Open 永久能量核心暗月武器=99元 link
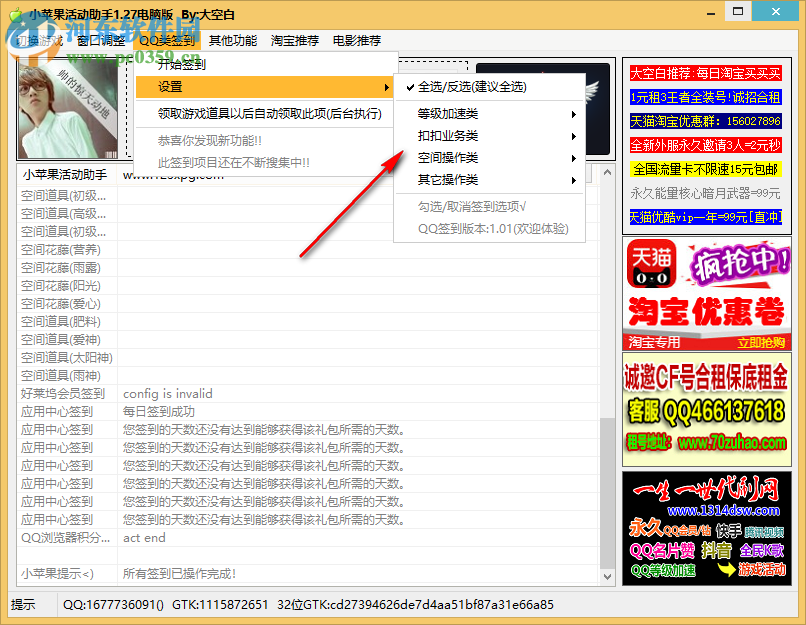 705,193
